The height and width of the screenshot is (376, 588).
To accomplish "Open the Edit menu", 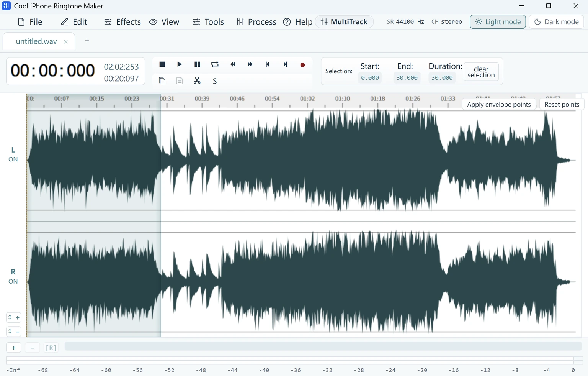I will click(74, 22).
